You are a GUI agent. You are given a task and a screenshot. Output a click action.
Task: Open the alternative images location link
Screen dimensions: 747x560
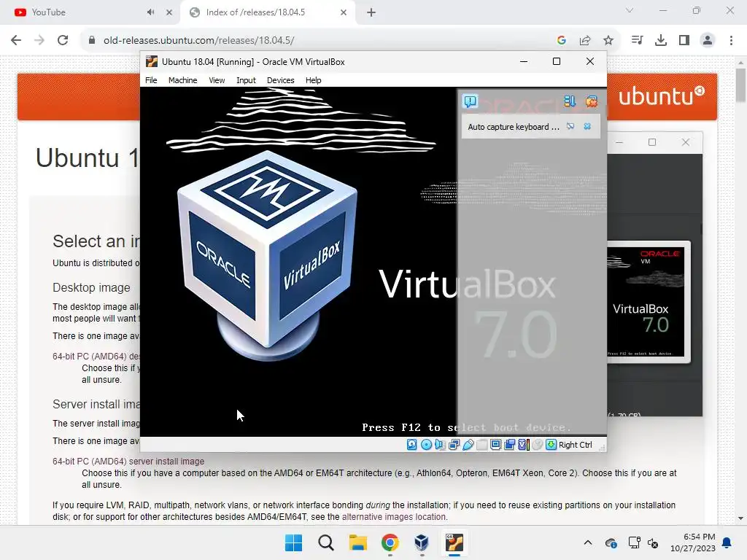(394, 517)
